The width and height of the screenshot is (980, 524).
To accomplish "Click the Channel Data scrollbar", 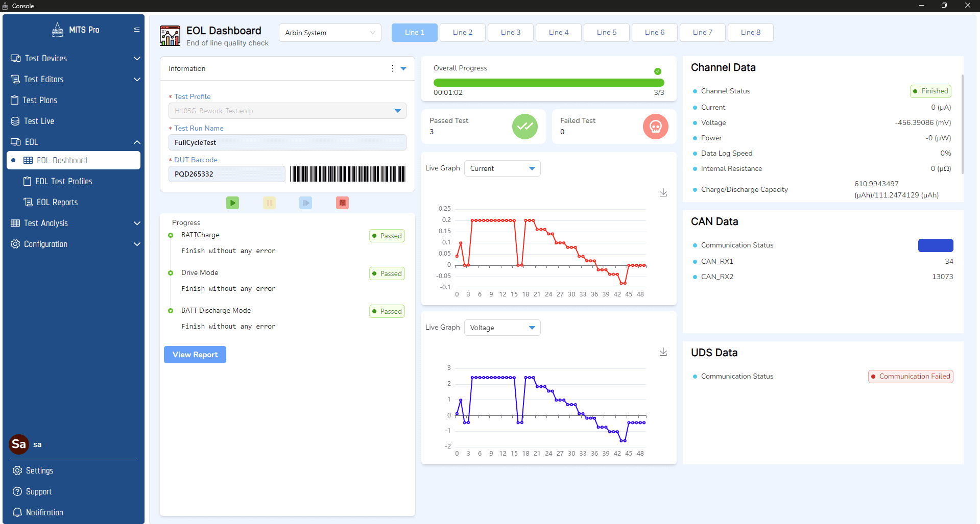I will point(962,124).
